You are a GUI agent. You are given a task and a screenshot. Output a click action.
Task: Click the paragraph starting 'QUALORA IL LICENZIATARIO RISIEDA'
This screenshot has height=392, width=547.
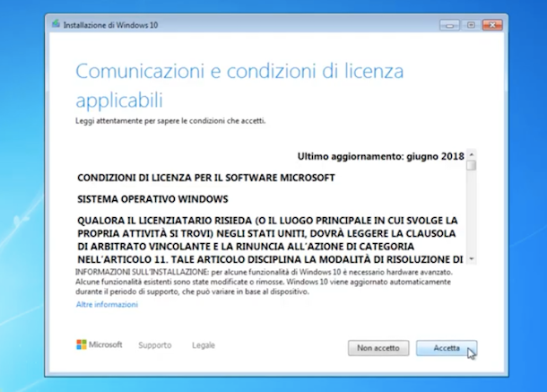[x=270, y=240]
